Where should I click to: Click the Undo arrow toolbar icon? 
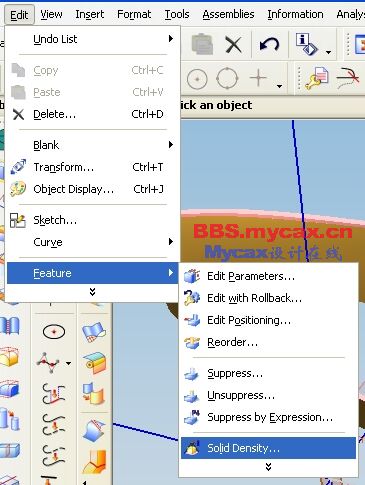point(269,44)
